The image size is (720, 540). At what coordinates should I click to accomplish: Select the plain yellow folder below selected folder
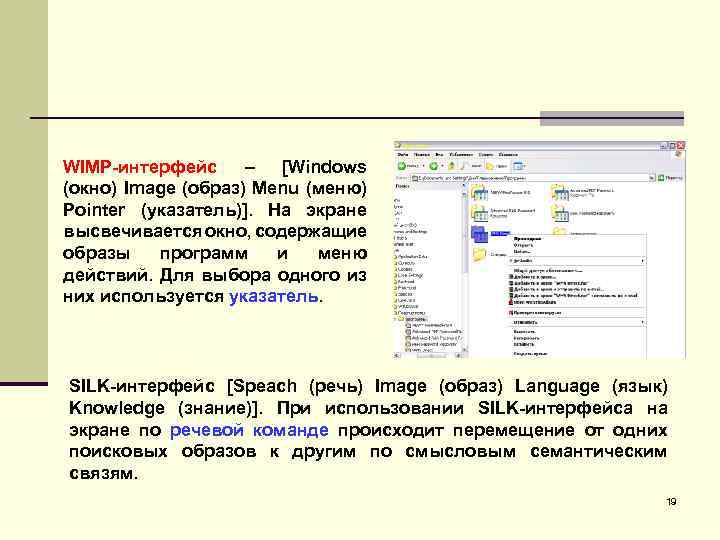[x=479, y=254]
